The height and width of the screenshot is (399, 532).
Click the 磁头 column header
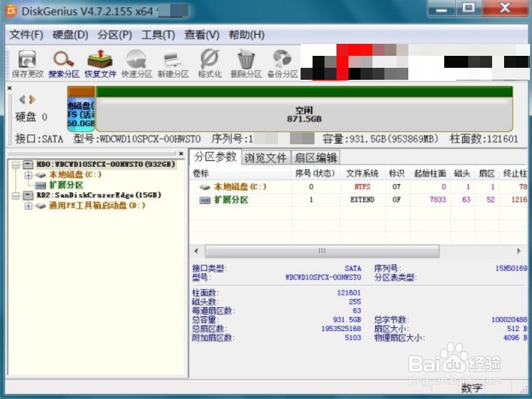462,174
